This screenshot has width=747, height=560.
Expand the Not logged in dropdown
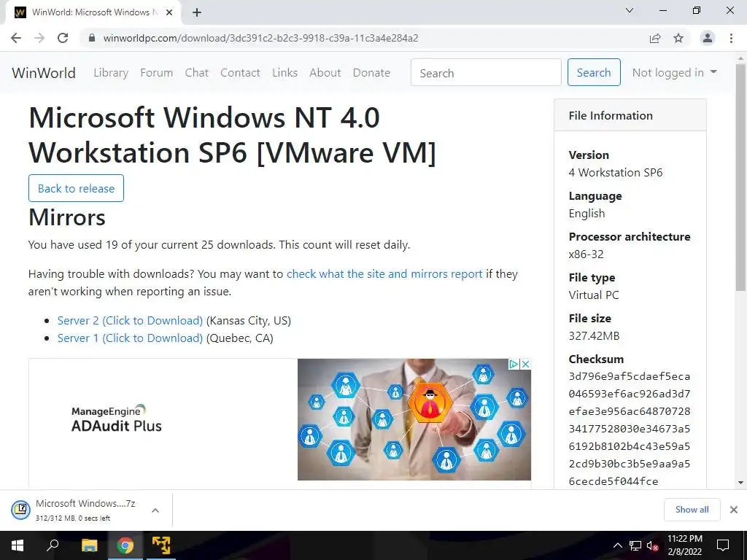pos(674,72)
